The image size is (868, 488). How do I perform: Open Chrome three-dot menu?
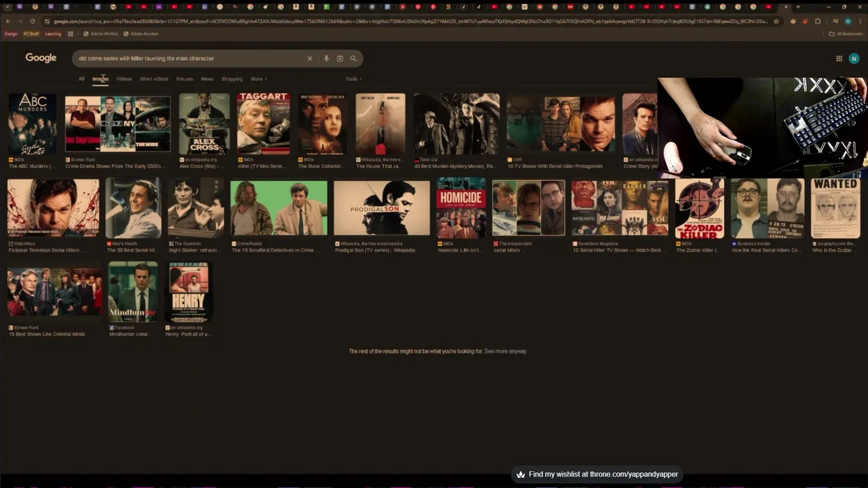pyautogui.click(x=860, y=21)
